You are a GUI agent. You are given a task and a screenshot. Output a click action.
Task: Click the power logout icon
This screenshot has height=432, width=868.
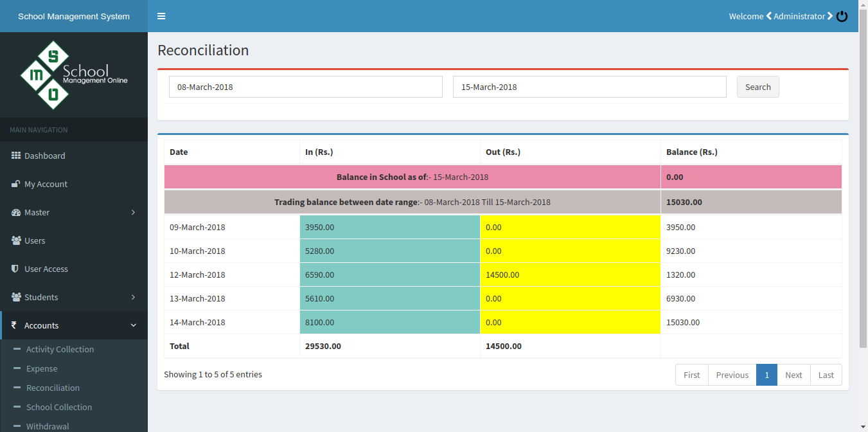click(842, 16)
